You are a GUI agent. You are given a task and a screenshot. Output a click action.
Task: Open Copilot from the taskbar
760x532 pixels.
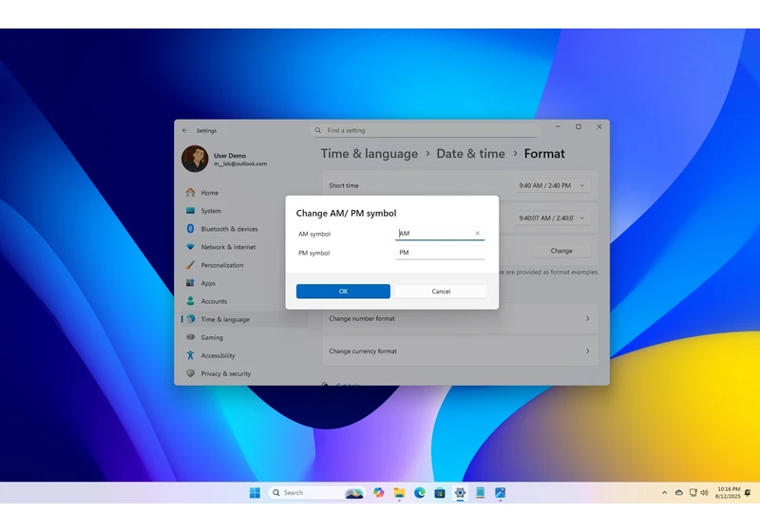378,493
